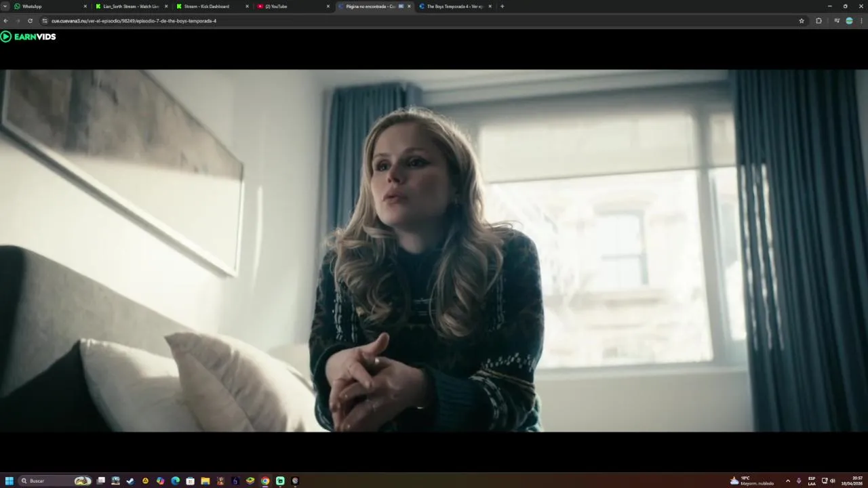Open File Explorer from the taskbar
Image resolution: width=868 pixels, height=488 pixels.
(205, 481)
